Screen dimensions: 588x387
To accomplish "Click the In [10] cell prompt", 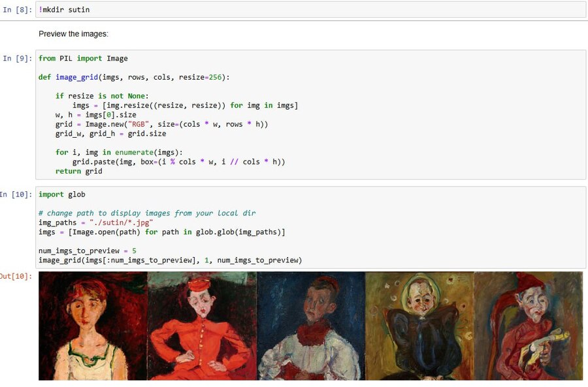I will click(16, 194).
